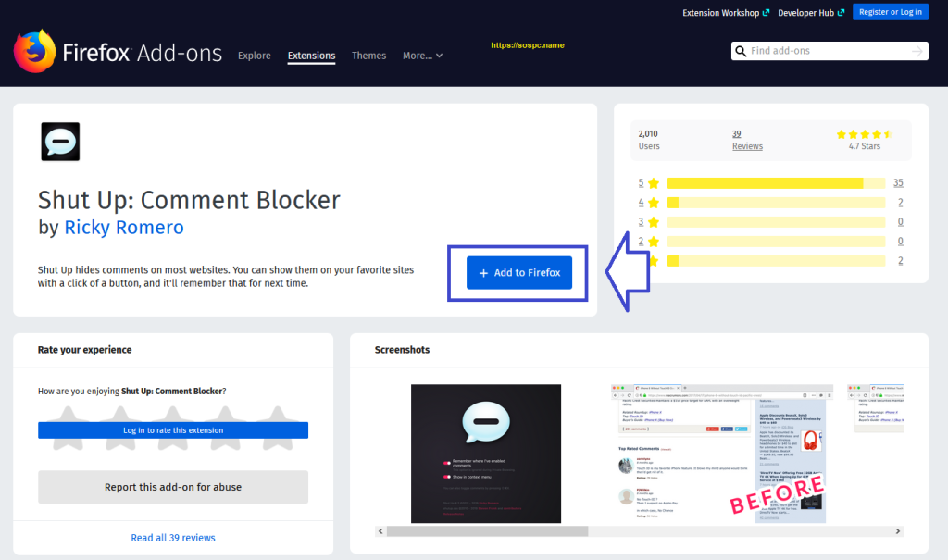
Task: Click the 4.7 Stars rating stars
Action: [x=865, y=134]
